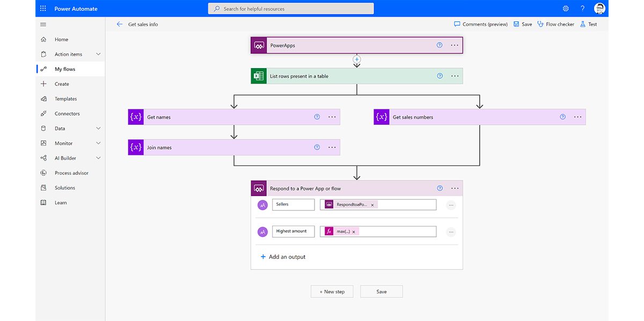Click the Highest amount title field
This screenshot has width=644, height=321.
tap(293, 232)
